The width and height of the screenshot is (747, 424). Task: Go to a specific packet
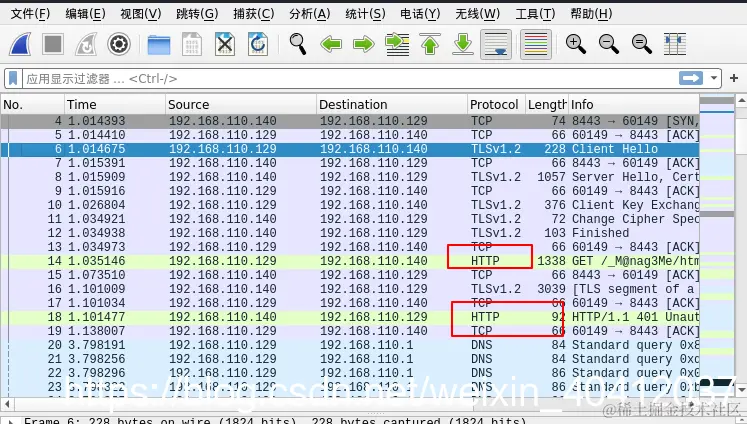(x=397, y=44)
